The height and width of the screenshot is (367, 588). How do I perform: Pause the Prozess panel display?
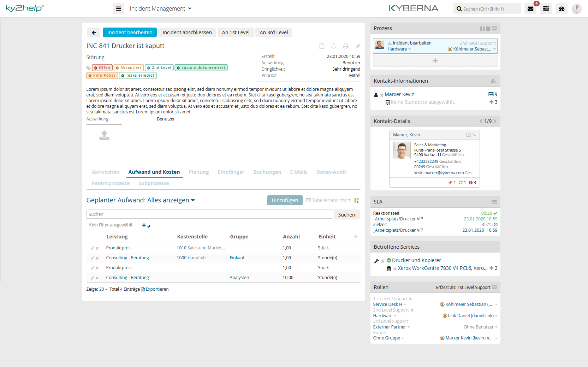coord(482,28)
